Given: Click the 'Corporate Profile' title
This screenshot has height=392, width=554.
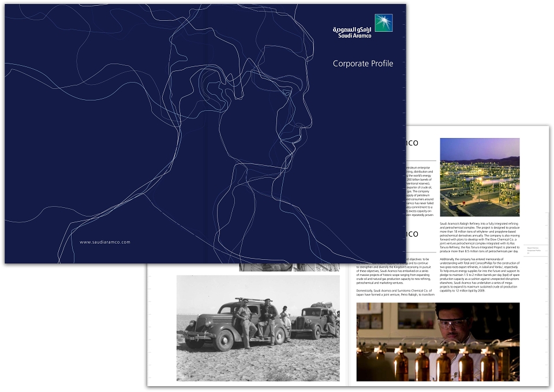Looking at the screenshot, I should click(x=363, y=64).
